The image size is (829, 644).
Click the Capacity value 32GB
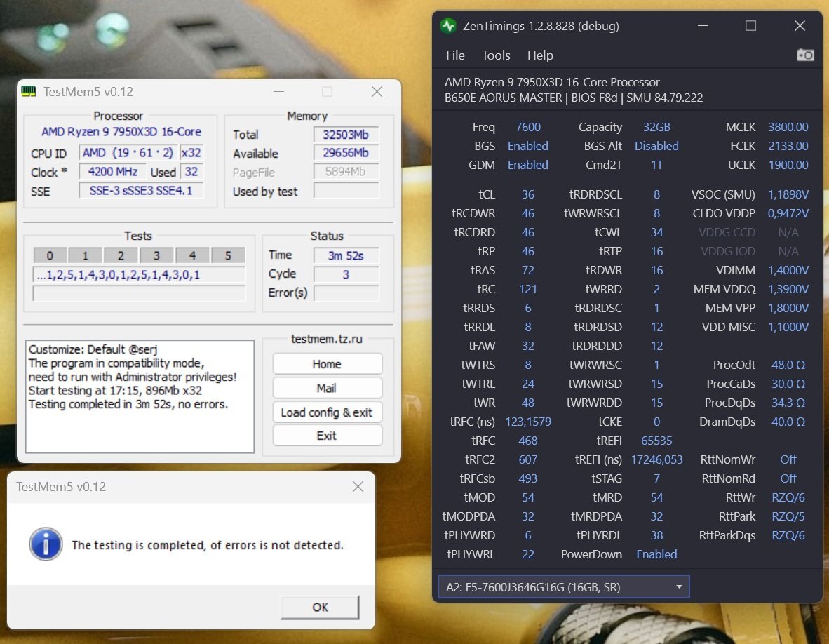656,128
